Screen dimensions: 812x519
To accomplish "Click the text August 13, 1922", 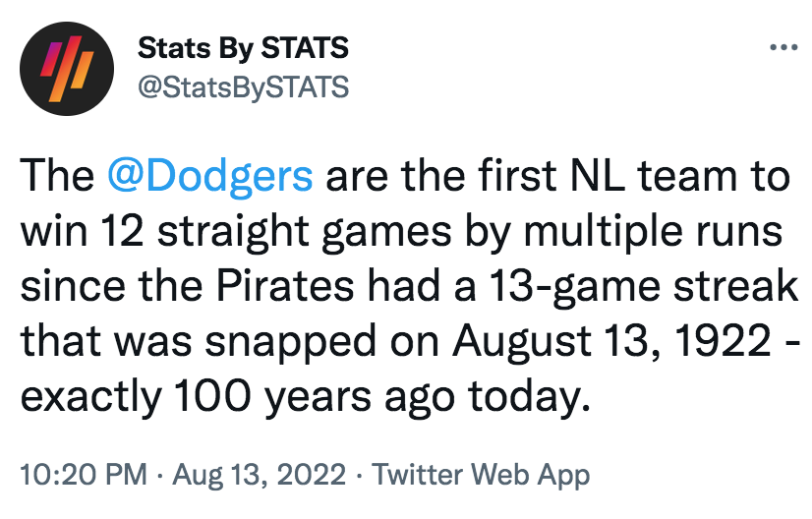I will click(612, 342).
